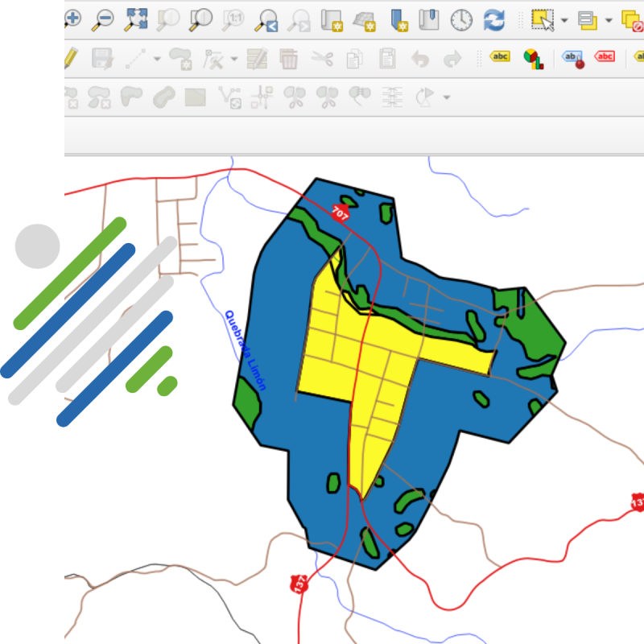Click Zoom to Native Resolution (1:1) icon
644x644 pixels.
point(233,19)
